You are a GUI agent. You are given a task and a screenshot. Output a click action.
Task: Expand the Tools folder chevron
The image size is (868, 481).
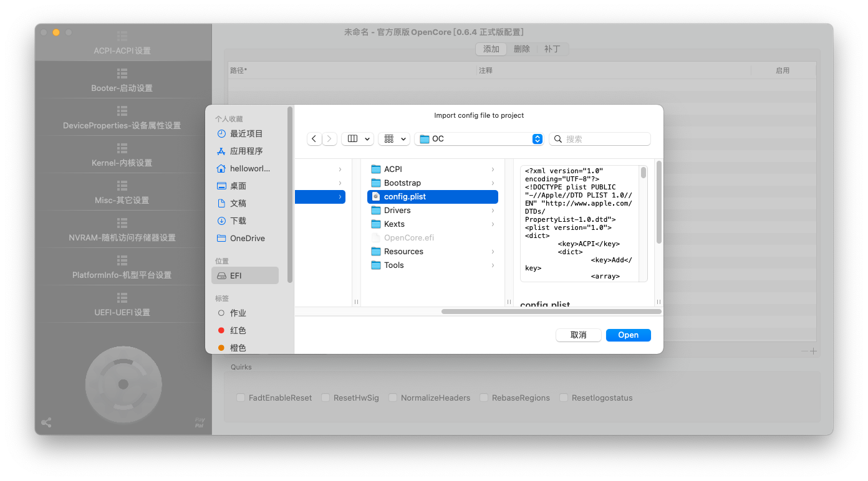[493, 265]
